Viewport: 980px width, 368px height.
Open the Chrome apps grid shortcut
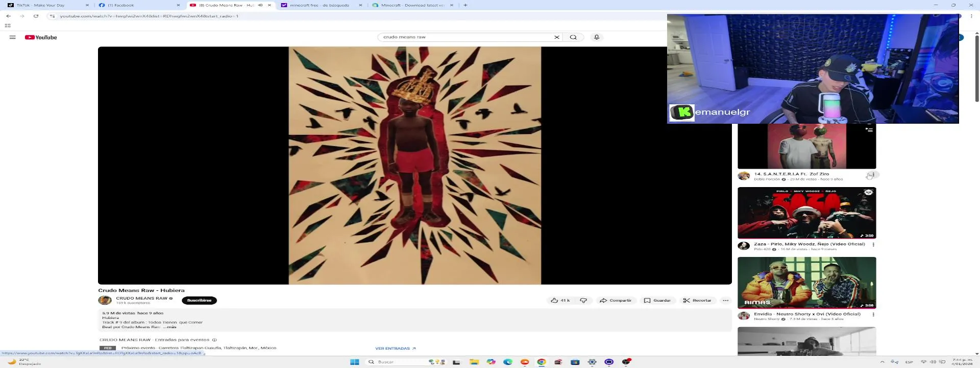pyautogui.click(x=8, y=26)
